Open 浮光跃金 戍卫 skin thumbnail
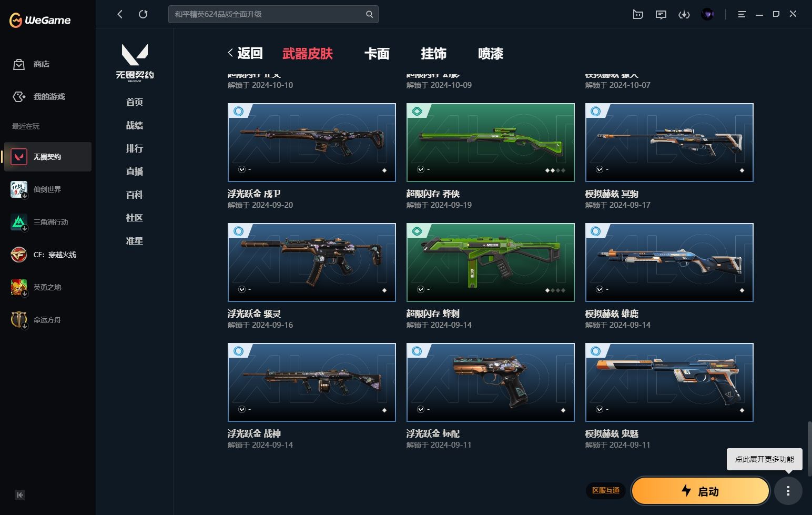The width and height of the screenshot is (812, 515). tap(312, 143)
